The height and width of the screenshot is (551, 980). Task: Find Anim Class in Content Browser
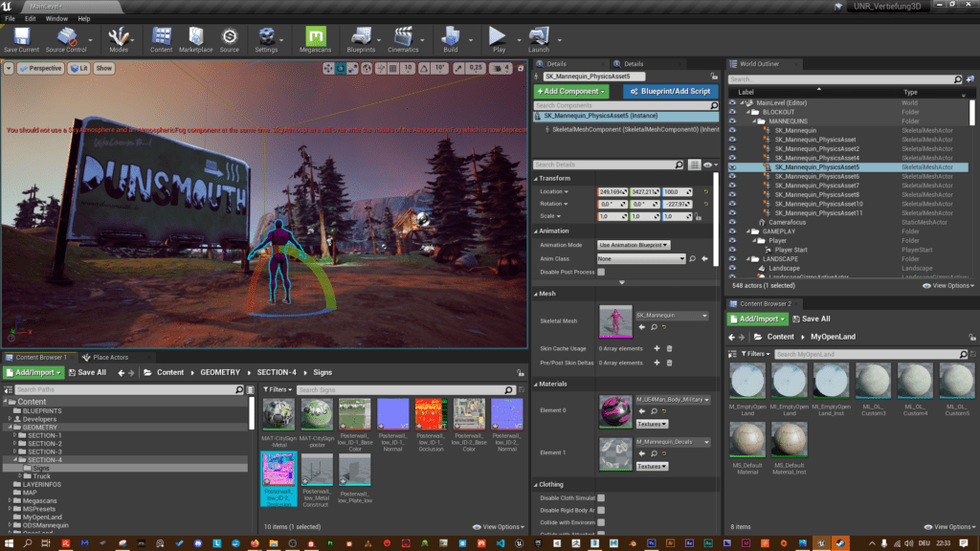click(693, 258)
